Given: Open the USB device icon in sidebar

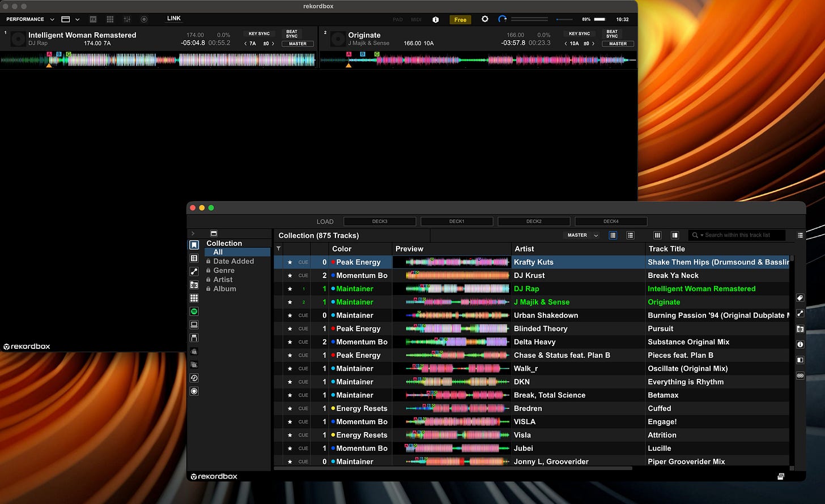Looking at the screenshot, I should (194, 338).
